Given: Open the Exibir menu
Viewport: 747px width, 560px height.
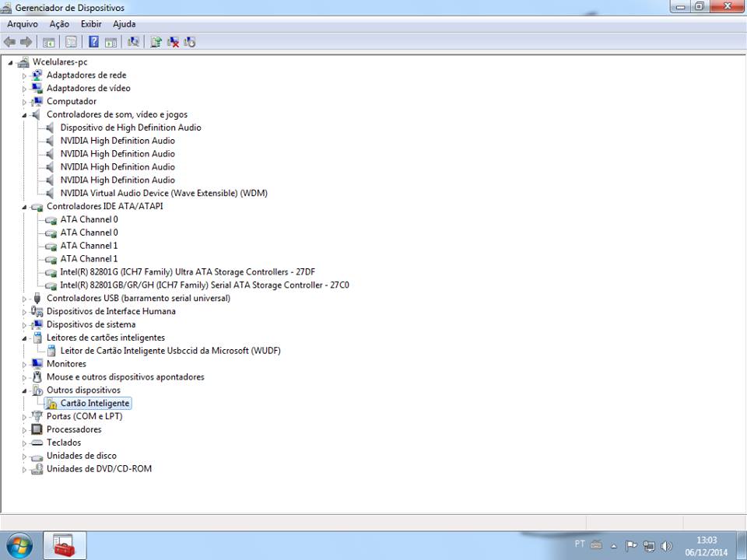Looking at the screenshot, I should pyautogui.click(x=91, y=24).
